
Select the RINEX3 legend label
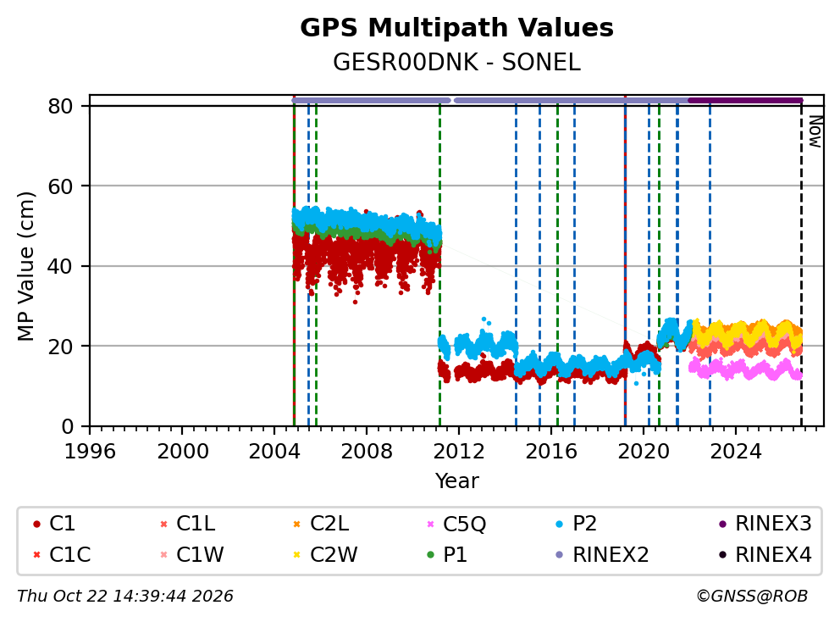(774, 524)
